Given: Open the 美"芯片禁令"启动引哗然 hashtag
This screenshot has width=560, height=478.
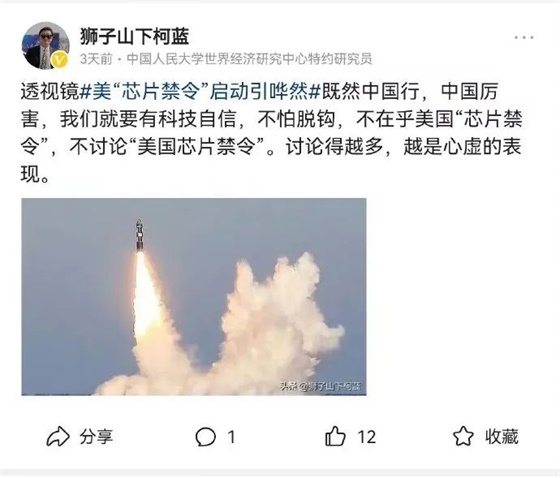Looking at the screenshot, I should pos(200,91).
